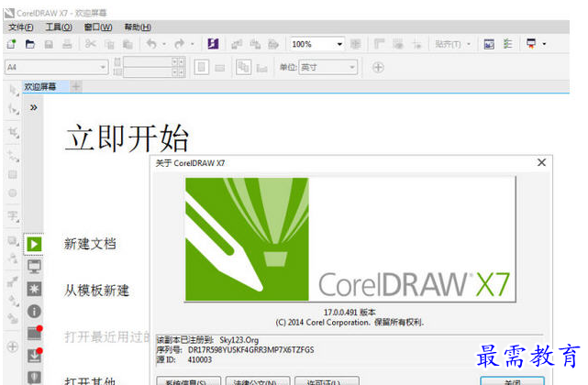This screenshot has height=385, width=588.
Task: Select the Shape tool in the toolbox
Action: point(14,109)
